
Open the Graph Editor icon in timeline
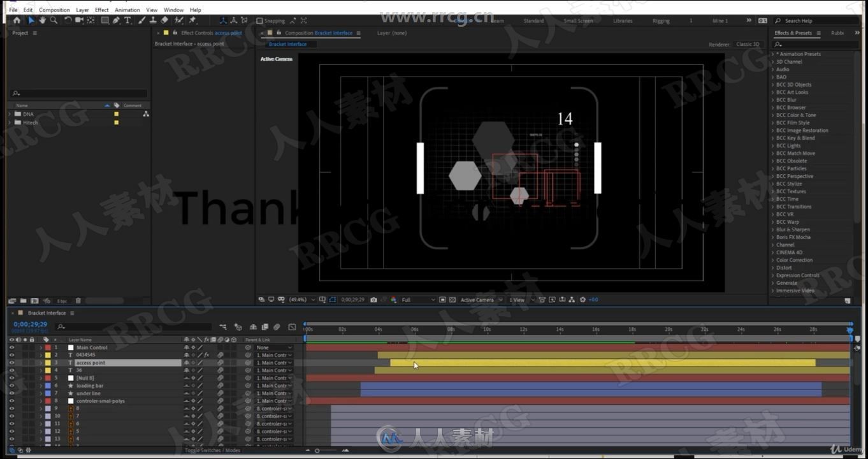[x=291, y=327]
